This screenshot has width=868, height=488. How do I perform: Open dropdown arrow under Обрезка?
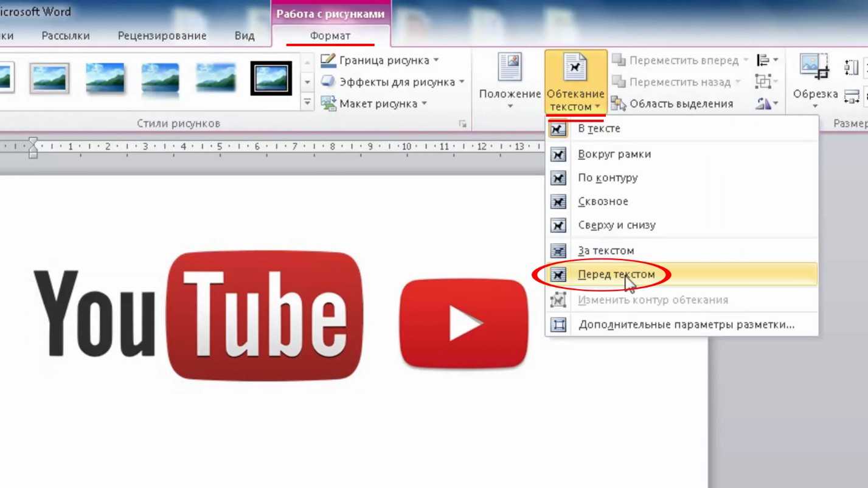(x=815, y=107)
